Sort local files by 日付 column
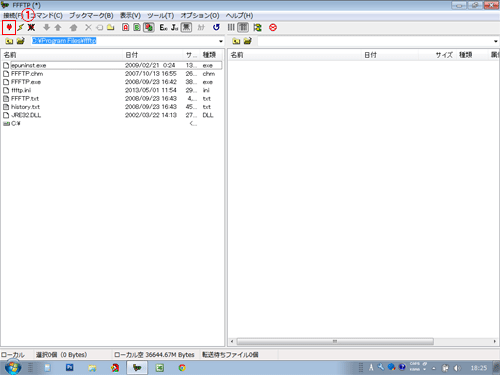This screenshot has height=375, width=500. click(153, 55)
